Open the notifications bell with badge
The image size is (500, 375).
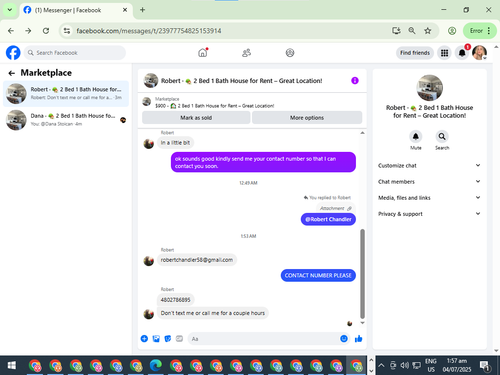(462, 53)
